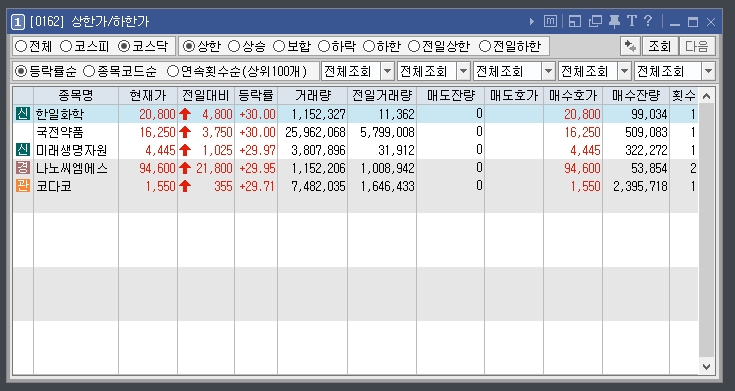
Task: Click the red up arrow in 국전약품 row
Action: point(185,132)
